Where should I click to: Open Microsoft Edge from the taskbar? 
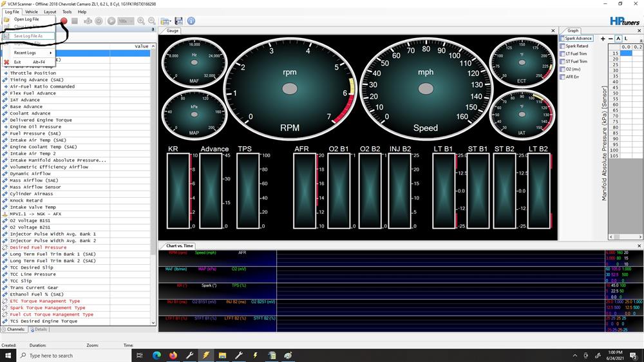click(x=156, y=356)
